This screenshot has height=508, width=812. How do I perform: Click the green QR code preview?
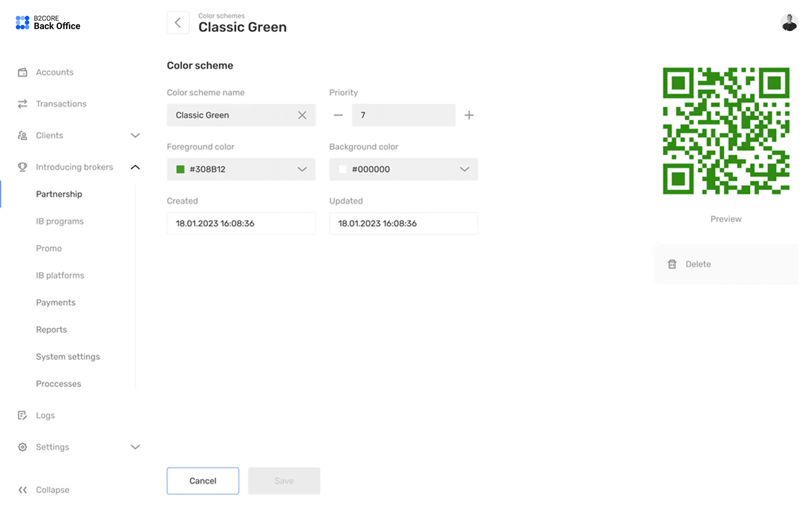(726, 131)
